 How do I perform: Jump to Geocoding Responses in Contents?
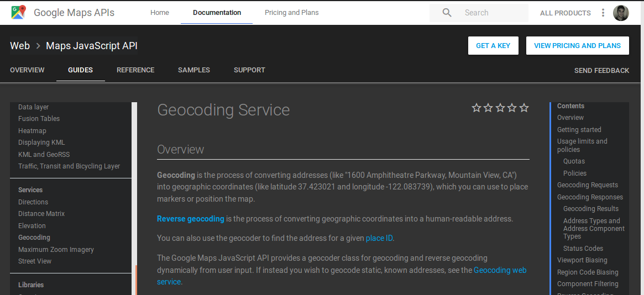pos(590,197)
